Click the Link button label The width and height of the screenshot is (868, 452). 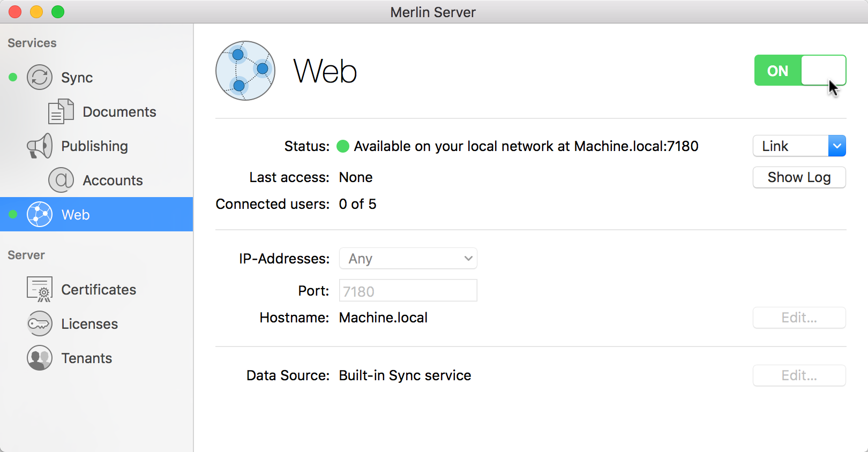[775, 146]
